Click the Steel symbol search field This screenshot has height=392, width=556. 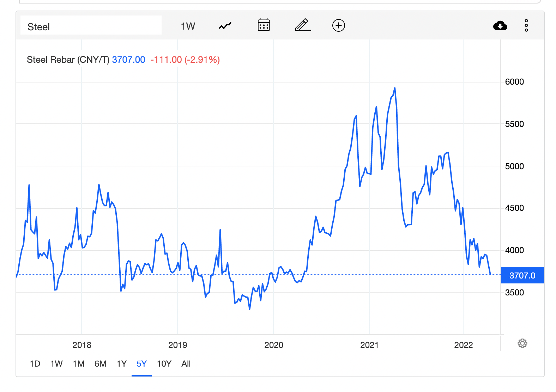pyautogui.click(x=91, y=26)
